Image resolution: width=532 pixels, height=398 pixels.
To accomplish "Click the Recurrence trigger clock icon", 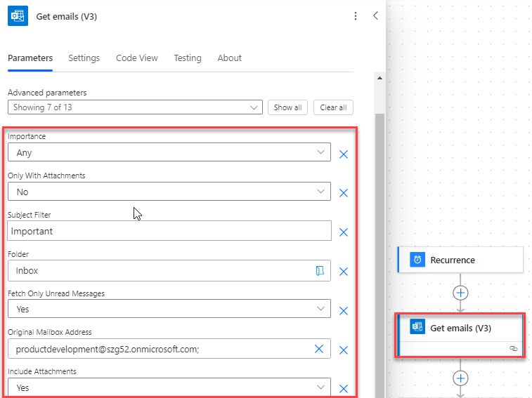I will [x=417, y=260].
